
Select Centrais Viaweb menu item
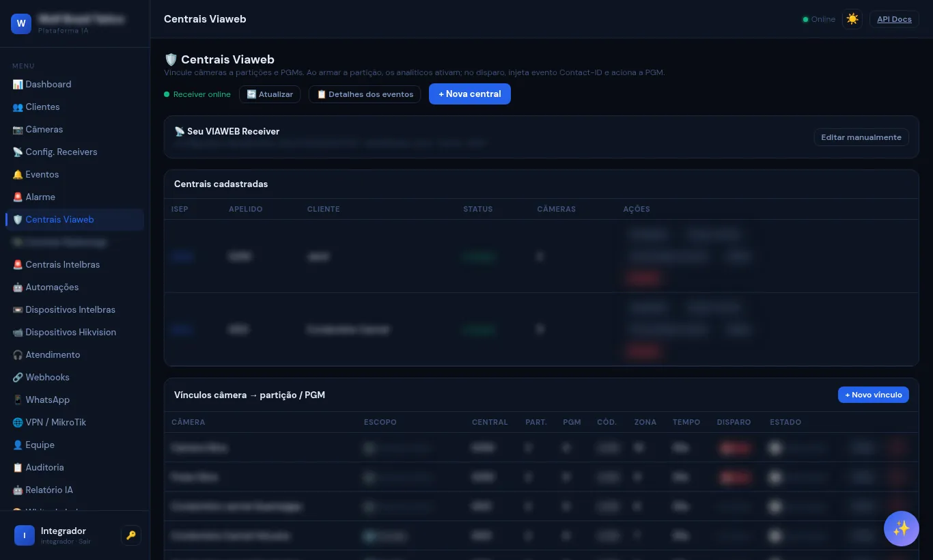[x=75, y=219]
